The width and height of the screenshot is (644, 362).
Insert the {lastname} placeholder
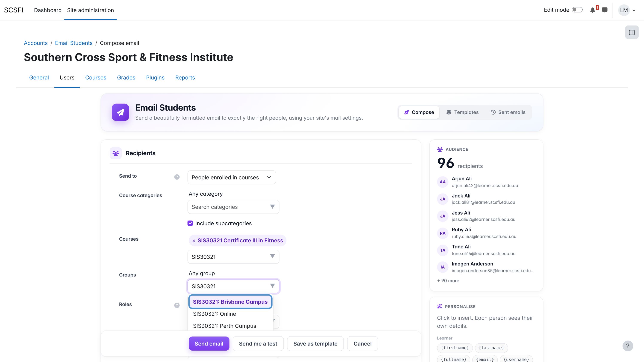click(491, 348)
